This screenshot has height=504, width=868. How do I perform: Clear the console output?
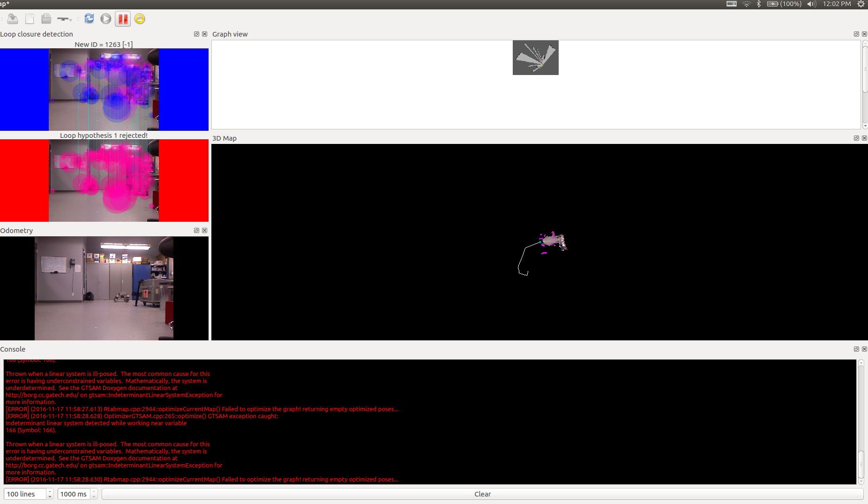(482, 494)
